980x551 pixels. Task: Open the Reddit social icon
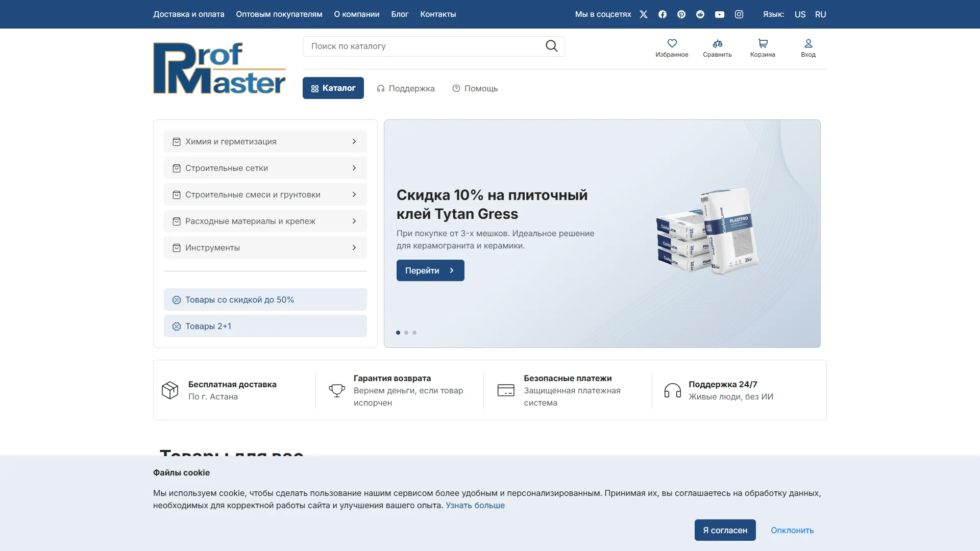point(700,14)
